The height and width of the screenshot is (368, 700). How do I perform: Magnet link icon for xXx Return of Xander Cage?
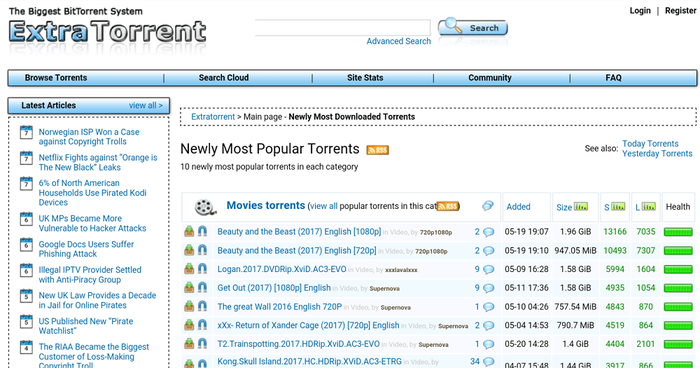[202, 325]
